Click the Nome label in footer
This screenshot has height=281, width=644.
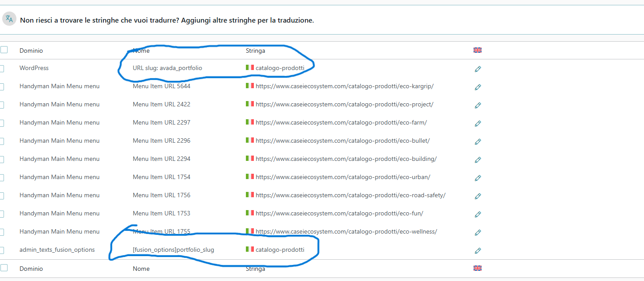(141, 269)
